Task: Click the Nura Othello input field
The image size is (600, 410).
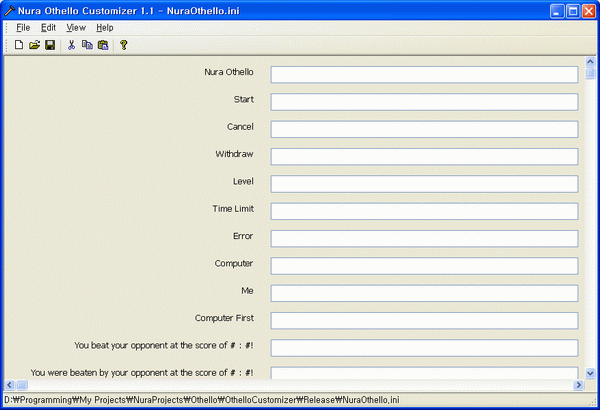Action: 424,75
